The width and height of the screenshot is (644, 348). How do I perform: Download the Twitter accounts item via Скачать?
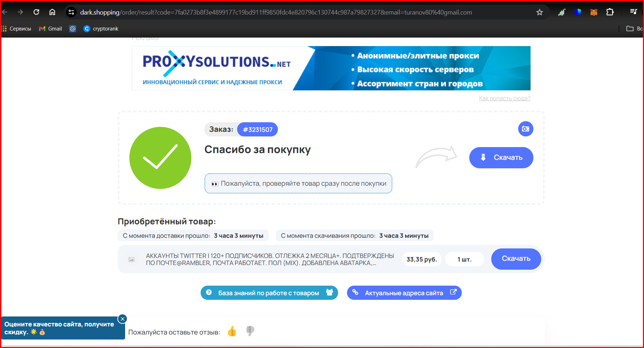click(x=516, y=259)
